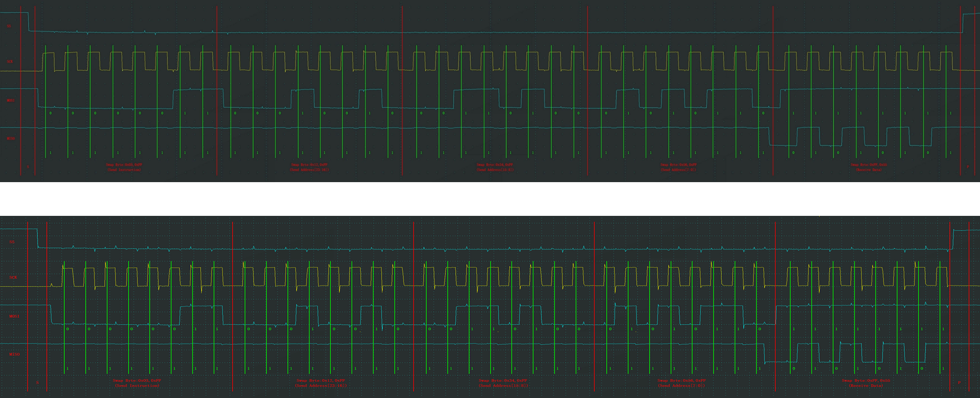Click upper capture's 'Swap Byte:0x34,0xFF' annotation
This screenshot has width=980, height=398.
(x=495, y=164)
